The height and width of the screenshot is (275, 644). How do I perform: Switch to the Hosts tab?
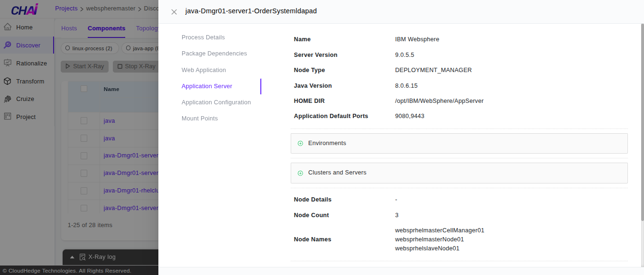click(x=69, y=28)
